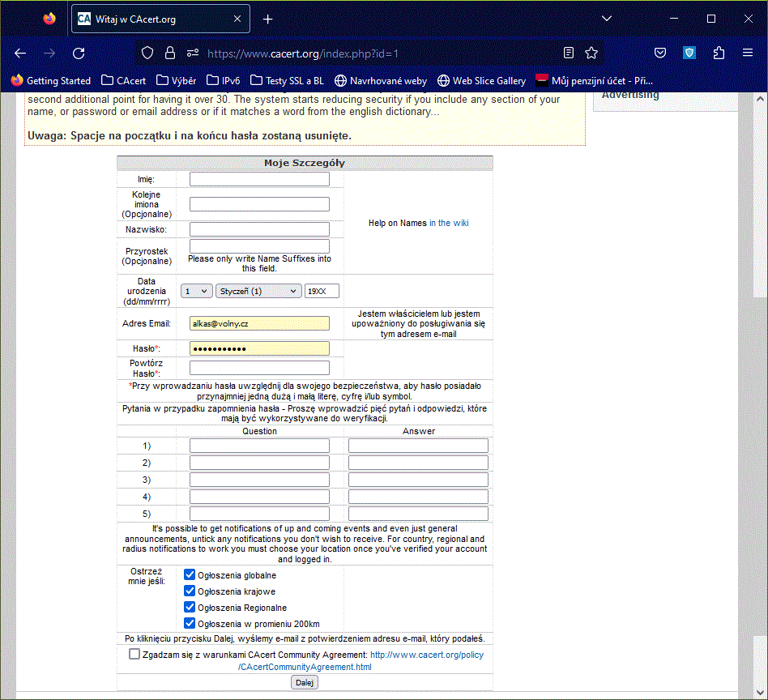This screenshot has height=700, width=768.
Task: Bookmark this page with the star icon
Action: [x=591, y=53]
